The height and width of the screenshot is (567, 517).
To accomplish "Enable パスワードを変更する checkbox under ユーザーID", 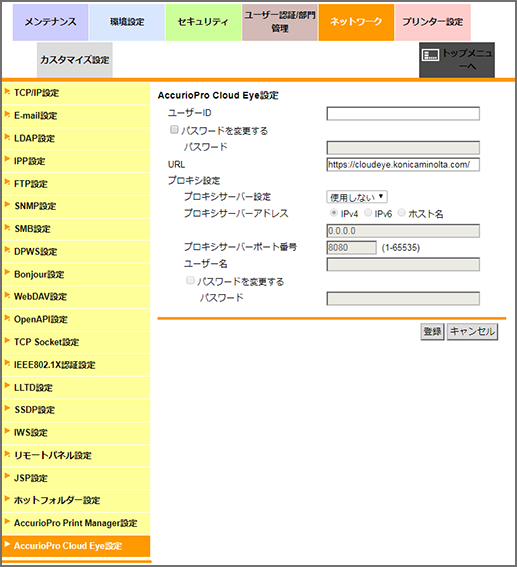I will [174, 129].
